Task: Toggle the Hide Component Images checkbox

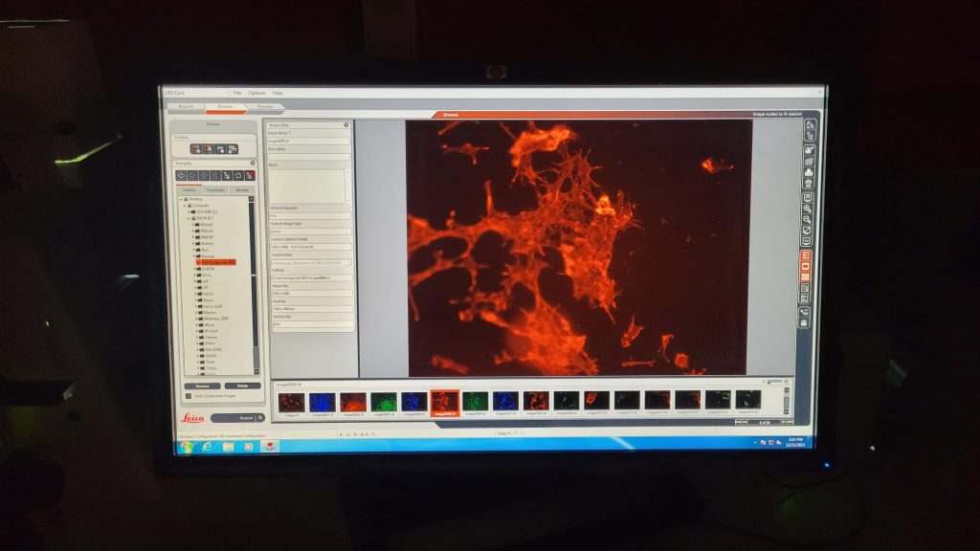Action: click(x=189, y=396)
